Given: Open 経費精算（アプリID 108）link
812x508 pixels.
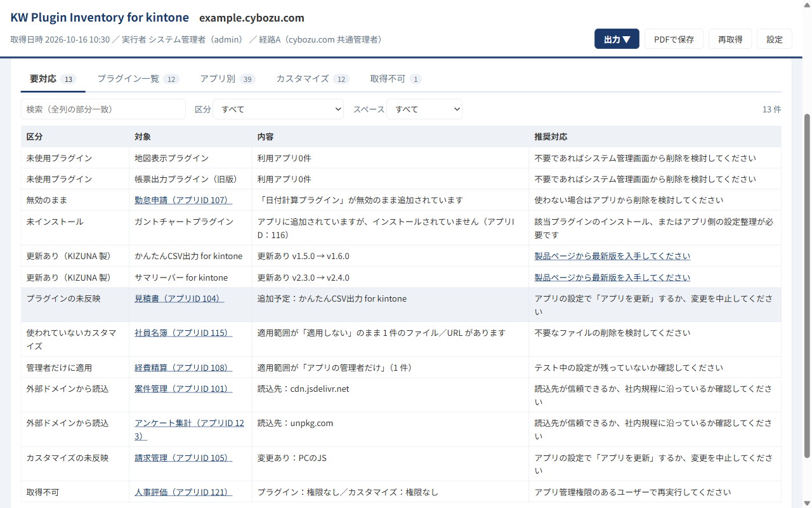Looking at the screenshot, I should (x=183, y=368).
